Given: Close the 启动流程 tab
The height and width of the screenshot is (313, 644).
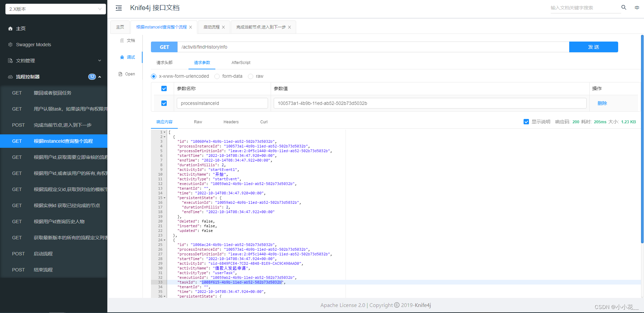Looking at the screenshot, I should 223,27.
